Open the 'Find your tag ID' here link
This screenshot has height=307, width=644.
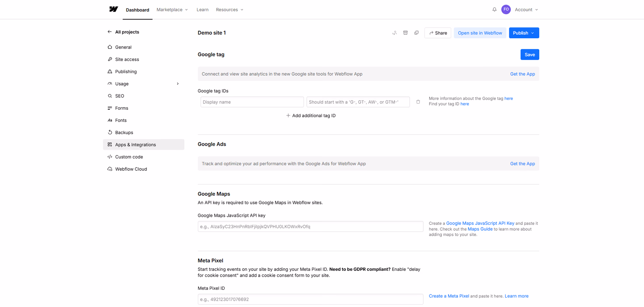tap(464, 104)
